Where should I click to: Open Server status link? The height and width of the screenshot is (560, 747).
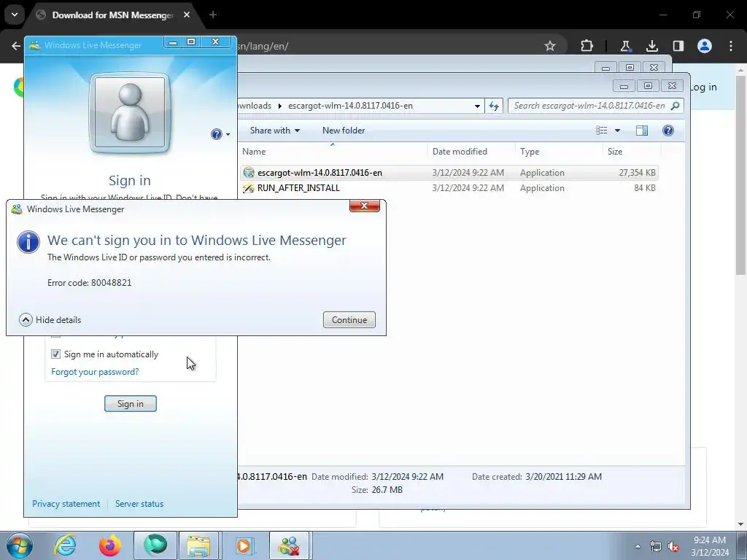pyautogui.click(x=139, y=504)
